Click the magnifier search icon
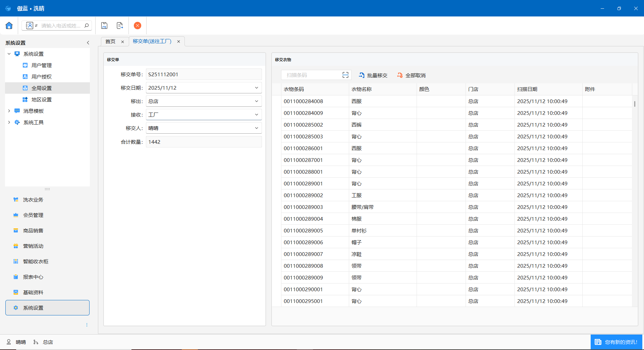 [87, 26]
